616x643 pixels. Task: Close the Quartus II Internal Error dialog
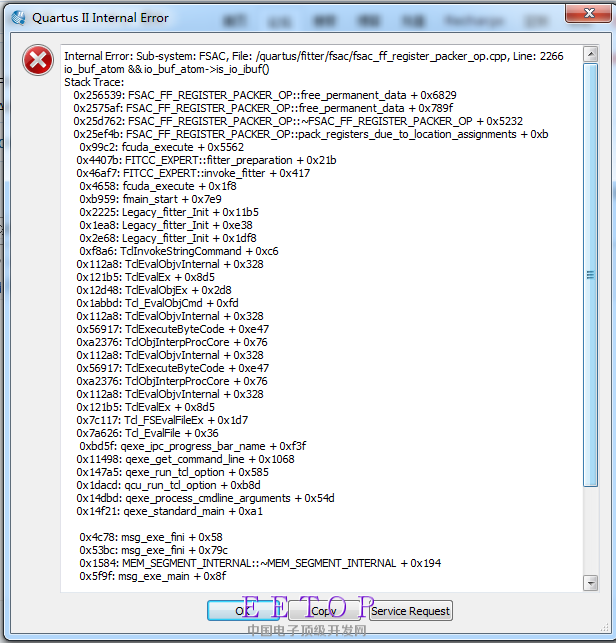(x=589, y=13)
